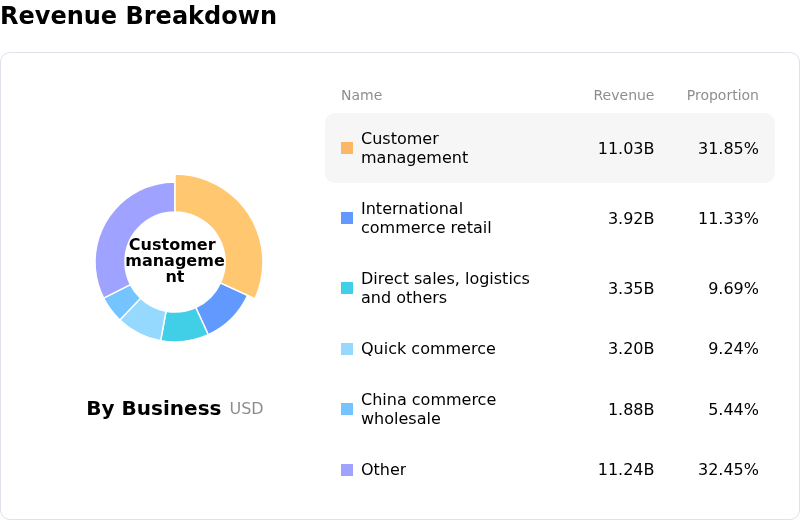Viewport: 800px width, 520px height.
Task: Click the Revenue Breakdown heading
Action: tap(138, 16)
